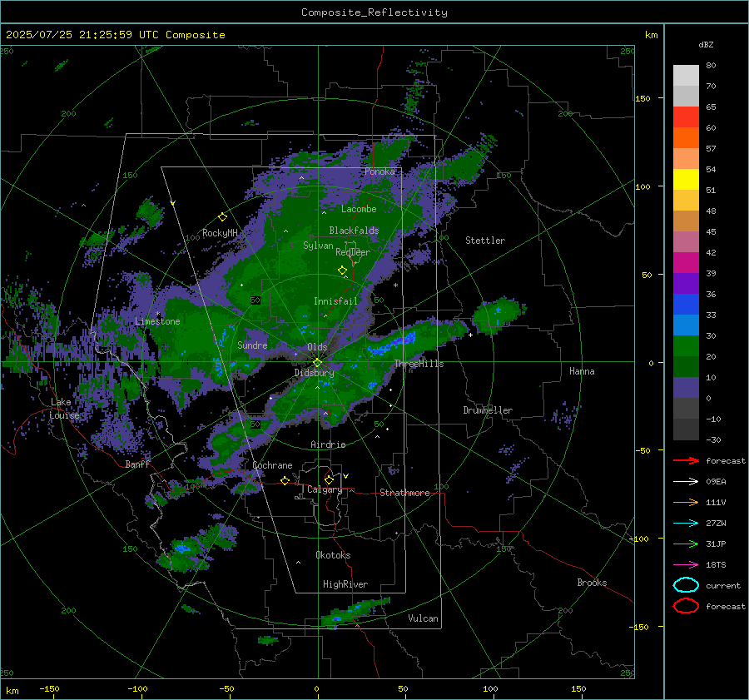Click the cyan current ellipse icon
Viewport: 749px width, 700px height.
pyautogui.click(x=686, y=585)
